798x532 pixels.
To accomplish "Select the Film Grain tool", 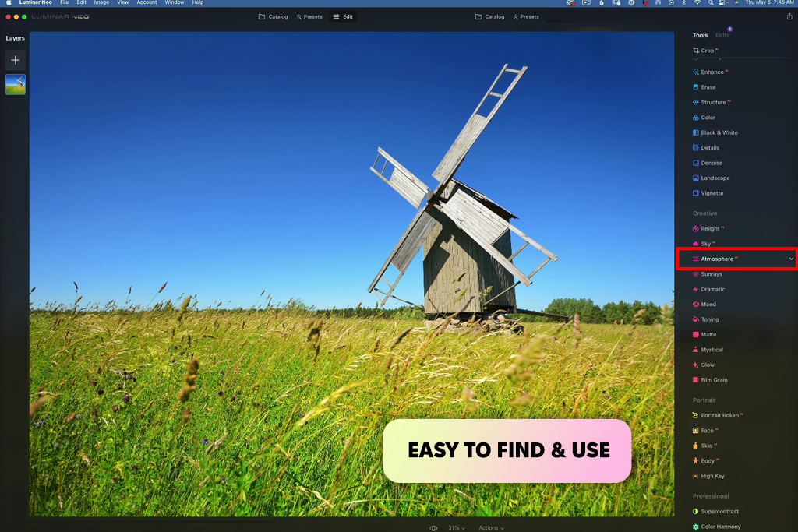I will (711, 380).
